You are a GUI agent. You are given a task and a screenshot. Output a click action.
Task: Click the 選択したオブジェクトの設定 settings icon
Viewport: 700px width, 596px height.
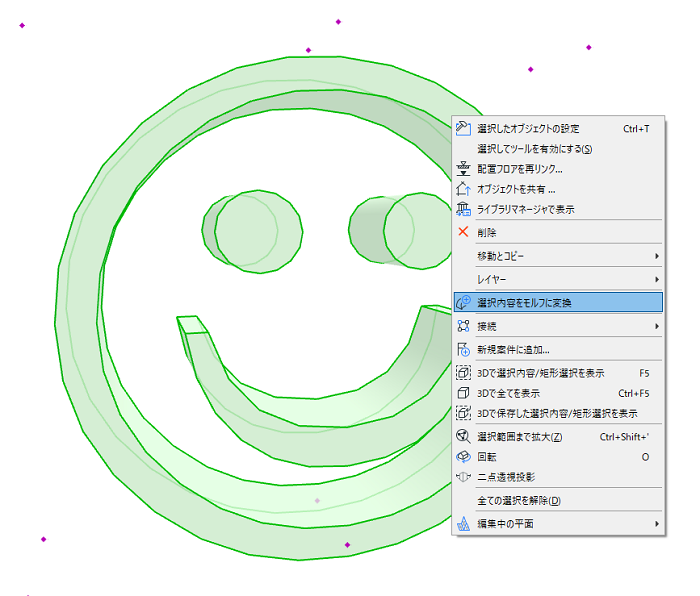click(x=463, y=128)
